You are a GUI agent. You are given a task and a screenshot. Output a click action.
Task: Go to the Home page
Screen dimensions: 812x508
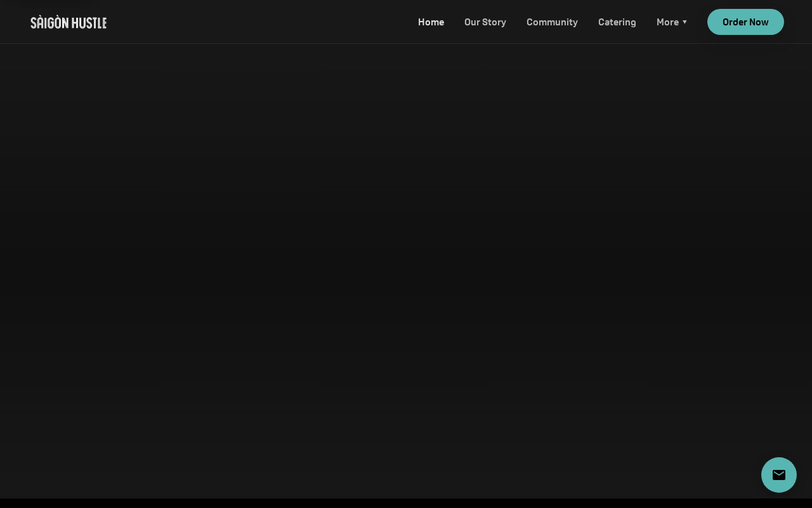pos(431,22)
